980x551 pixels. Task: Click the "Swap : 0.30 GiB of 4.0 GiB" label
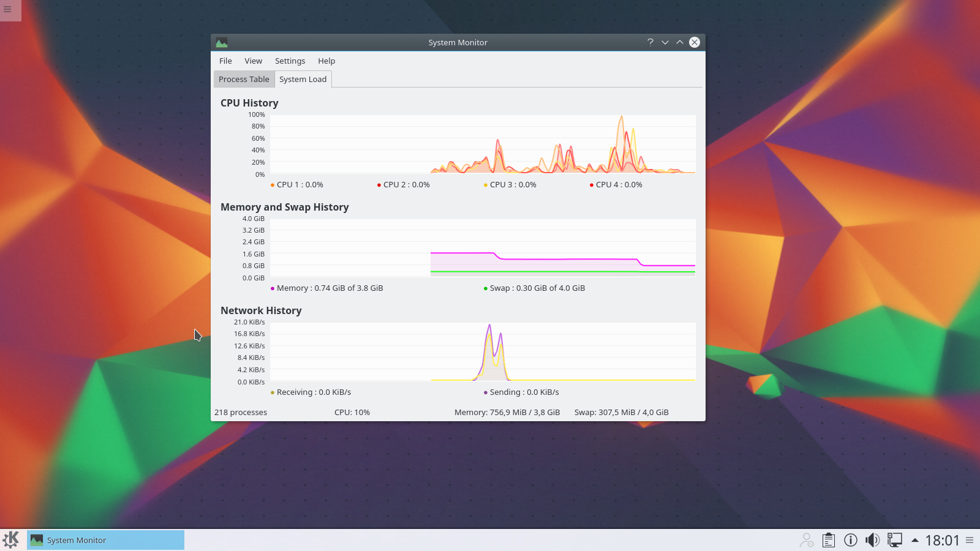pyautogui.click(x=537, y=288)
